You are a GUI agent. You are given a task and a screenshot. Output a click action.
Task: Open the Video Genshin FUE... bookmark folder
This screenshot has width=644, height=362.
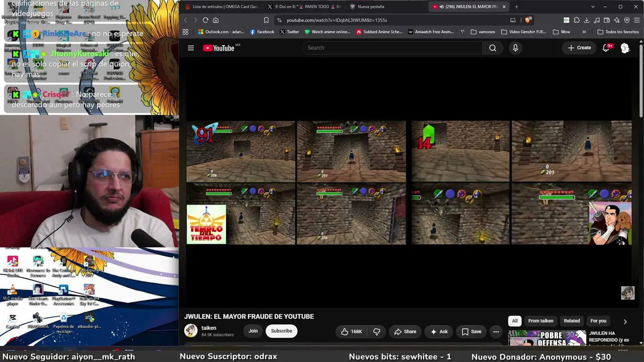click(524, 32)
